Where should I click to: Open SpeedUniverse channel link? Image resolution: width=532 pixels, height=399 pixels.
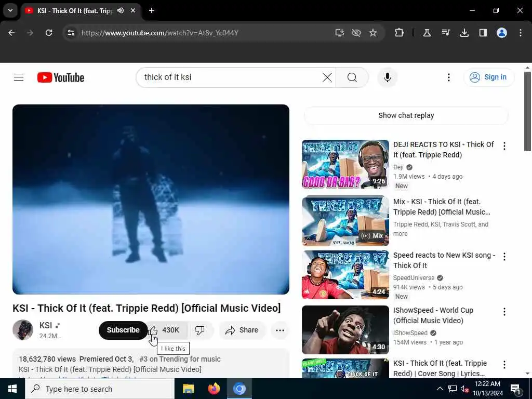click(x=414, y=278)
